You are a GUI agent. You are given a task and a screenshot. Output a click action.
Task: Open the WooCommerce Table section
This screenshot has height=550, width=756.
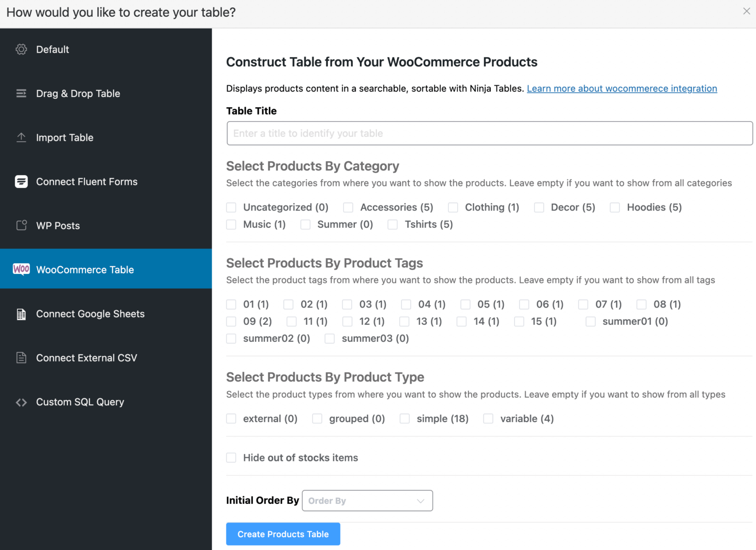coord(85,269)
